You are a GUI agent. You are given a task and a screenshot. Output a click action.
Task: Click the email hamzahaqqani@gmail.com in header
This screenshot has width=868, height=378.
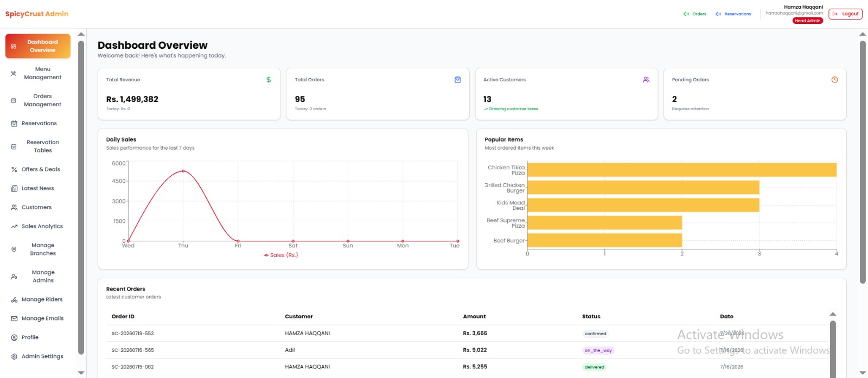tap(794, 13)
